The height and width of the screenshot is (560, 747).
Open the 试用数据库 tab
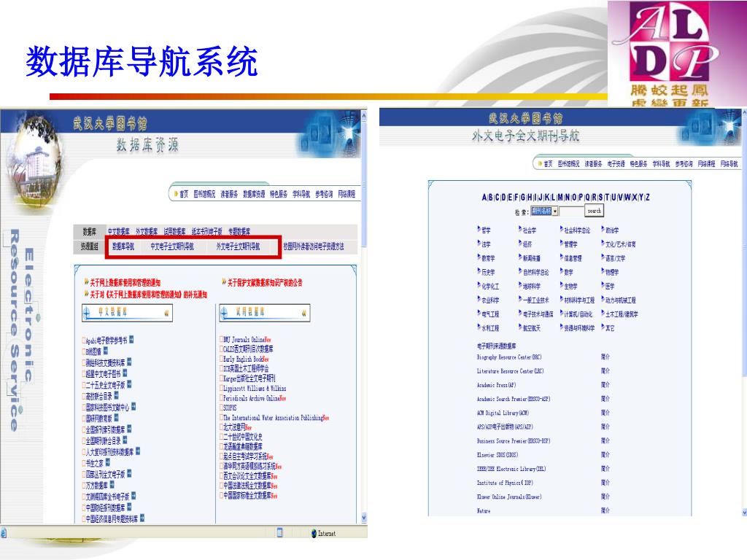[175, 231]
